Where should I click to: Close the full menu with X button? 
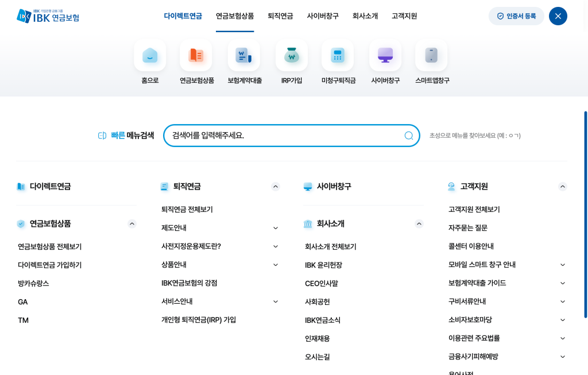click(x=558, y=16)
